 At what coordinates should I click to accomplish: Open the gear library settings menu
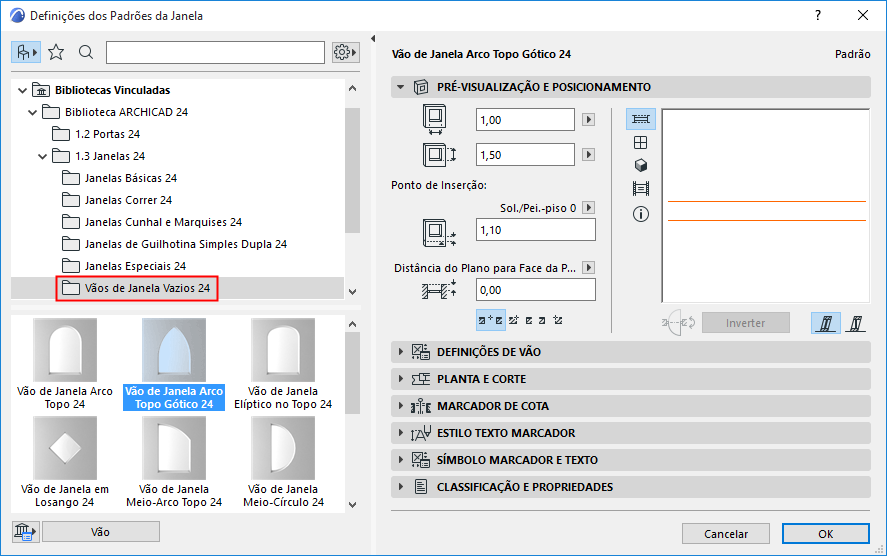[x=345, y=53]
